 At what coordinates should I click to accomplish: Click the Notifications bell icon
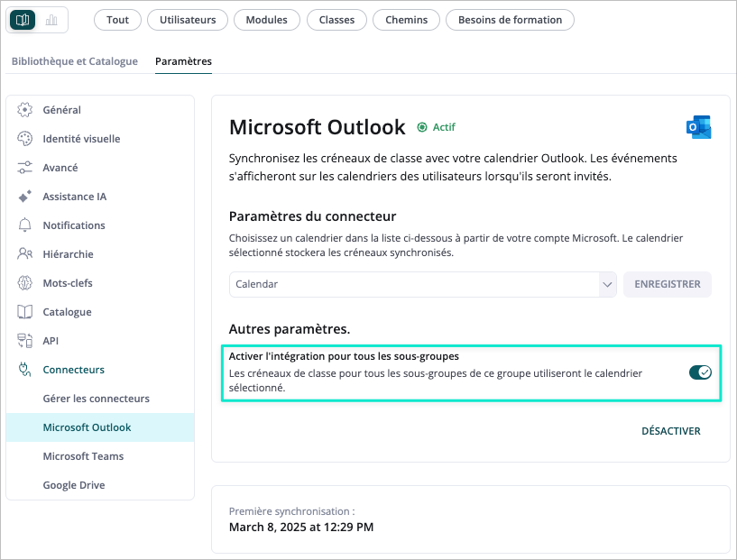[25, 225]
